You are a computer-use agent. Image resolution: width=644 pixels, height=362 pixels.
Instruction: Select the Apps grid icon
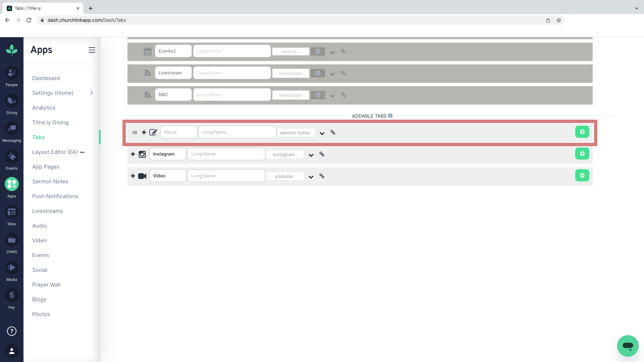point(12,184)
